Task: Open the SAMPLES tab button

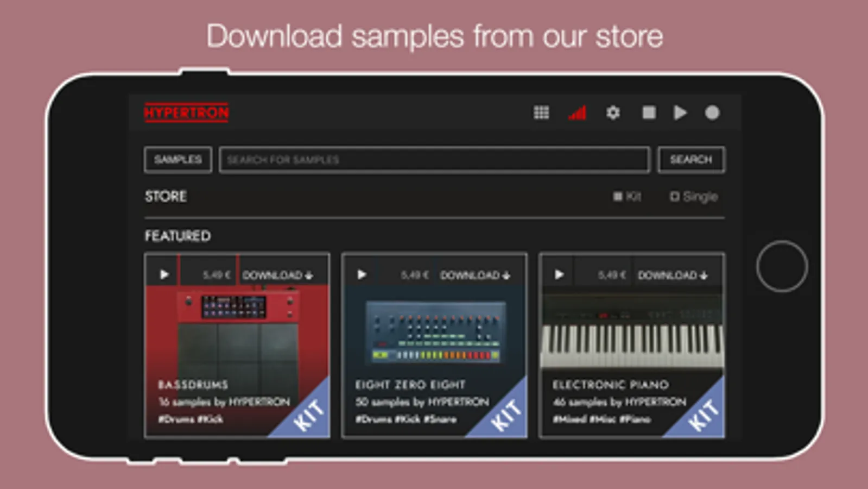Action: tap(178, 160)
